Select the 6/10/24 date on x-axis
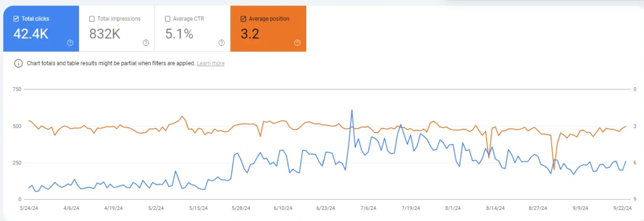Screen dimensions: 644x221 (x=283, y=208)
